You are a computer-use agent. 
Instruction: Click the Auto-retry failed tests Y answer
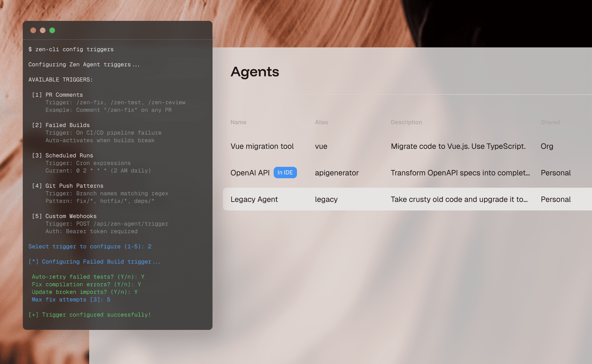point(143,277)
